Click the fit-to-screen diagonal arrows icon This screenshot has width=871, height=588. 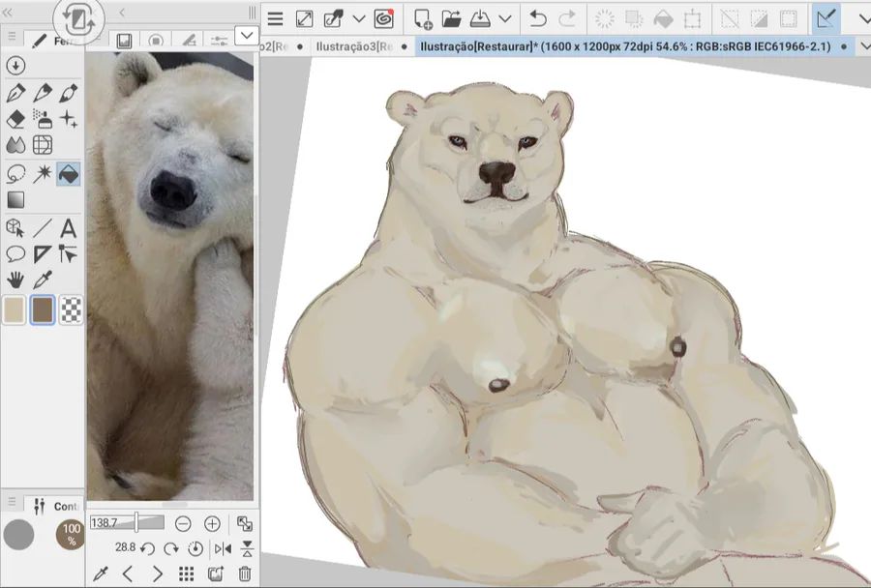pos(305,19)
